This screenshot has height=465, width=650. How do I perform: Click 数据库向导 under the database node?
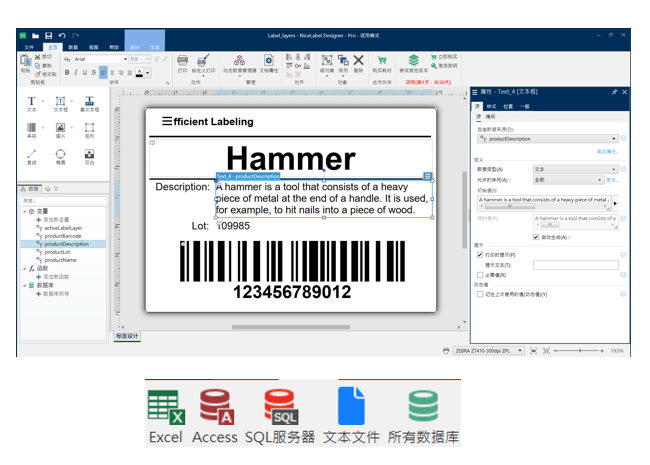56,293
